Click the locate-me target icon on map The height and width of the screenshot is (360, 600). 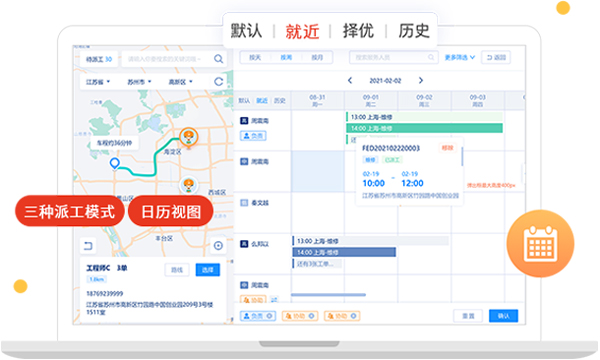coord(218,246)
